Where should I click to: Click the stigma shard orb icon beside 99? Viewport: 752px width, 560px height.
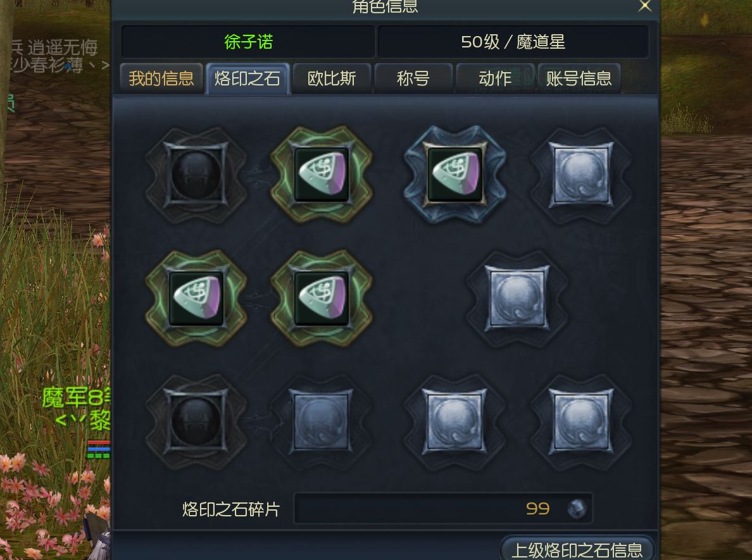coord(577,509)
